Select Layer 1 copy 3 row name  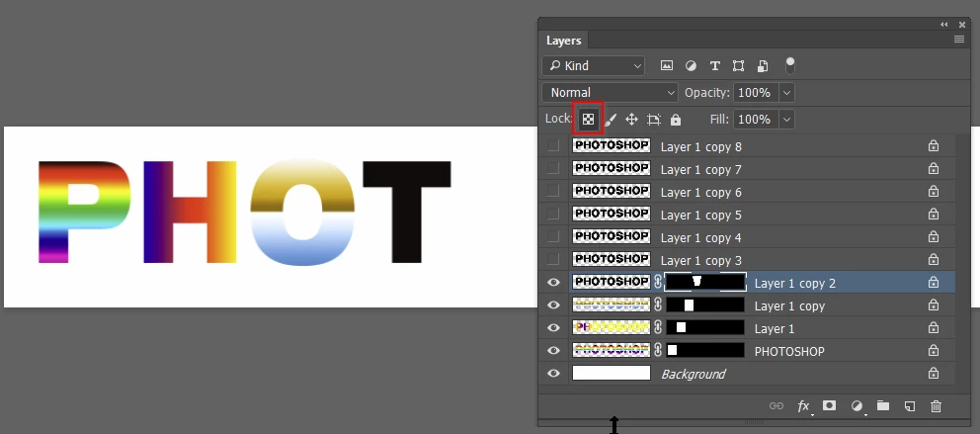700,260
